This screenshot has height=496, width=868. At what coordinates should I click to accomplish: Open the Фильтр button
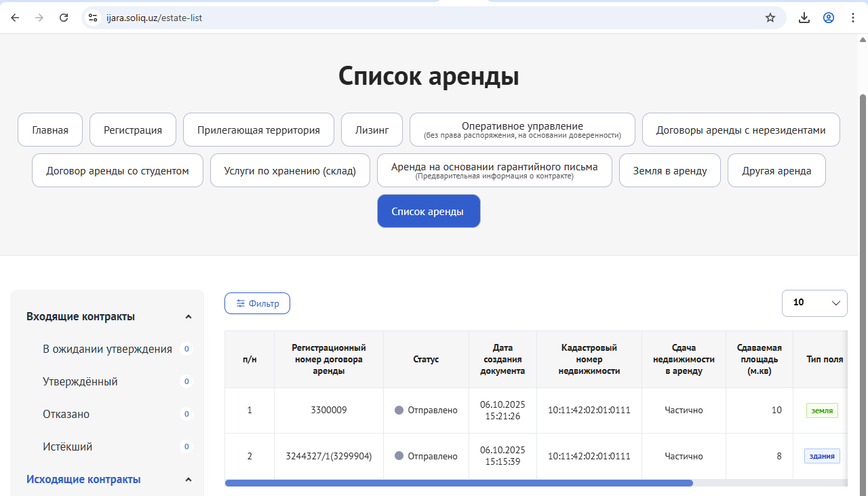(257, 303)
